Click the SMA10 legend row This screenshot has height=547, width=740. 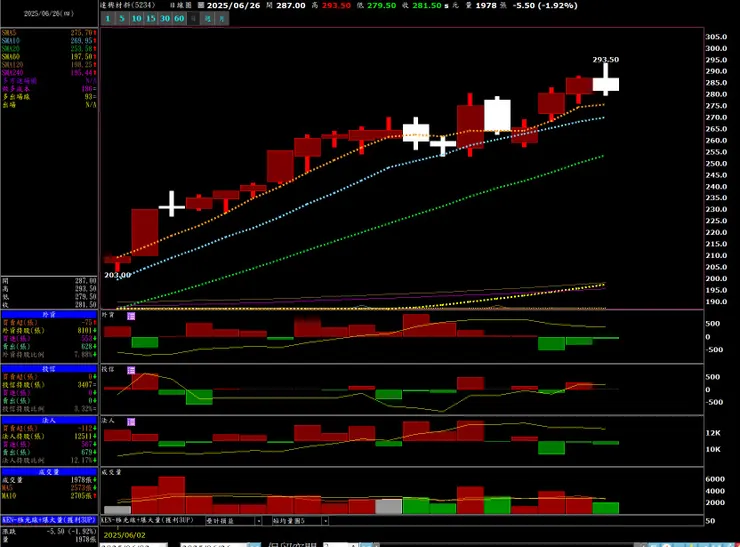pos(49,41)
